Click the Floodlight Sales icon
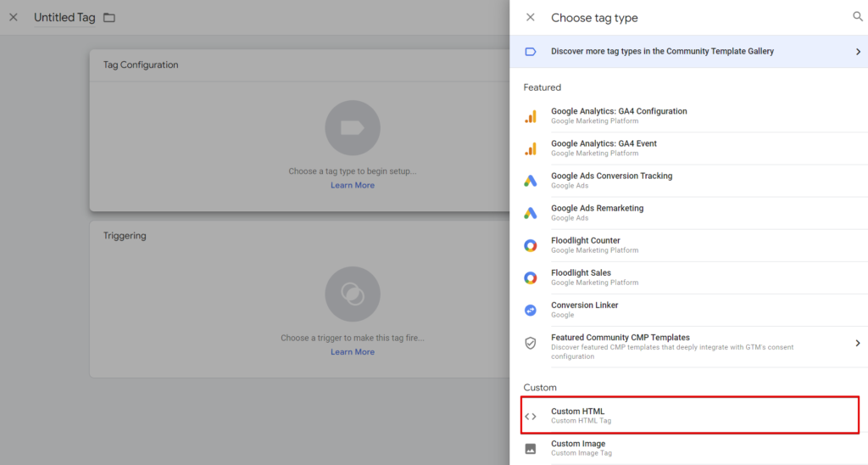The height and width of the screenshot is (465, 868). [531, 277]
